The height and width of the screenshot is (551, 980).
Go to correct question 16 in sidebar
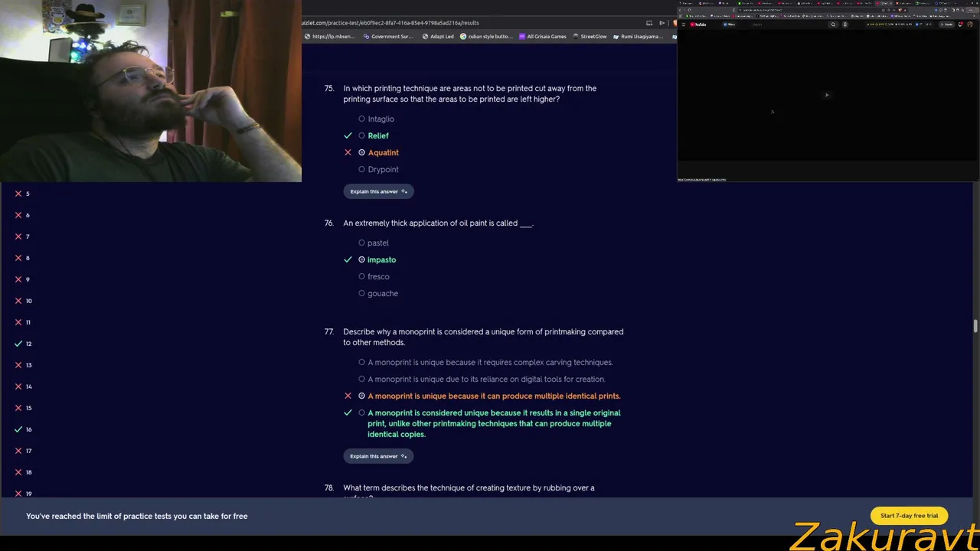click(24, 429)
